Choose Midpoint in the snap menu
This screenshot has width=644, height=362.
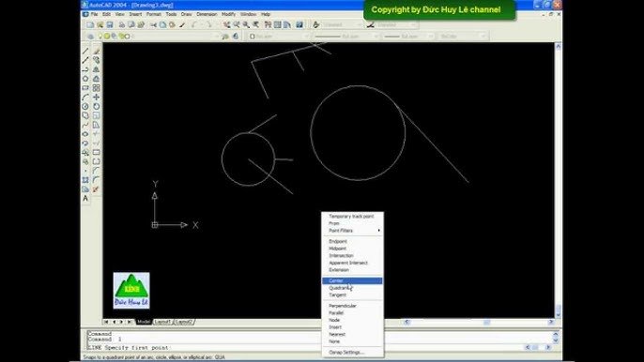pyautogui.click(x=352, y=249)
